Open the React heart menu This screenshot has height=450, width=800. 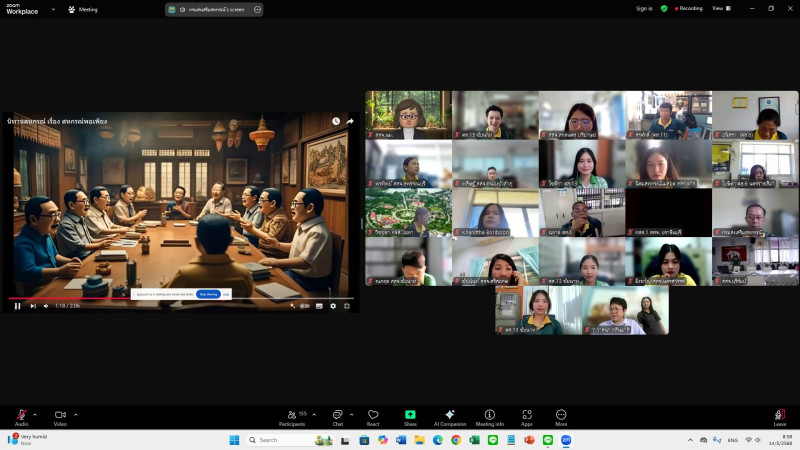click(x=373, y=417)
